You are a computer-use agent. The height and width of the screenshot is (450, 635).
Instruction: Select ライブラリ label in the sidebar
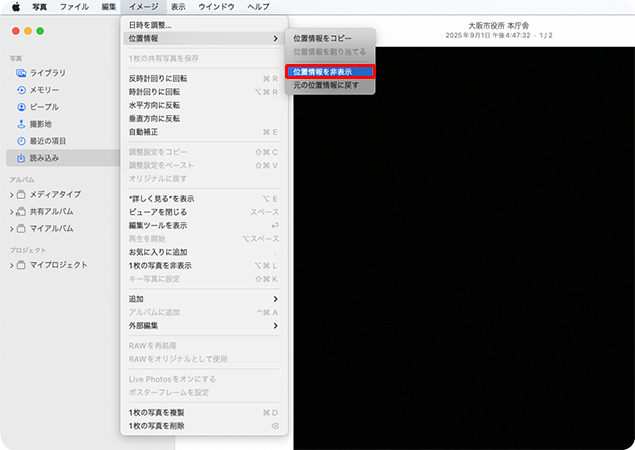click(48, 73)
